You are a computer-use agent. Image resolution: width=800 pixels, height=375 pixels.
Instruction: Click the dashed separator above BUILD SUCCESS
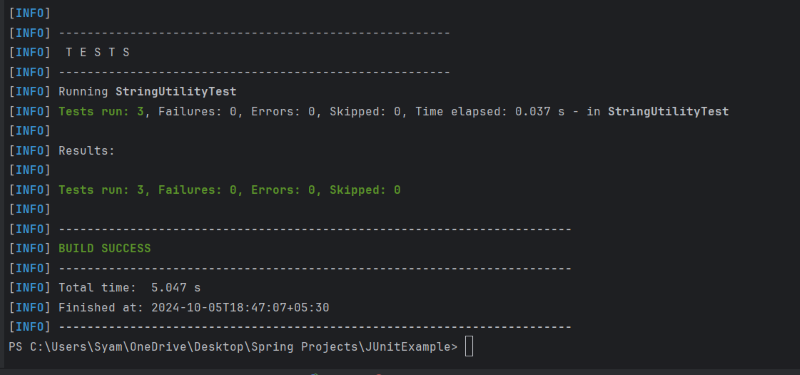(315, 229)
